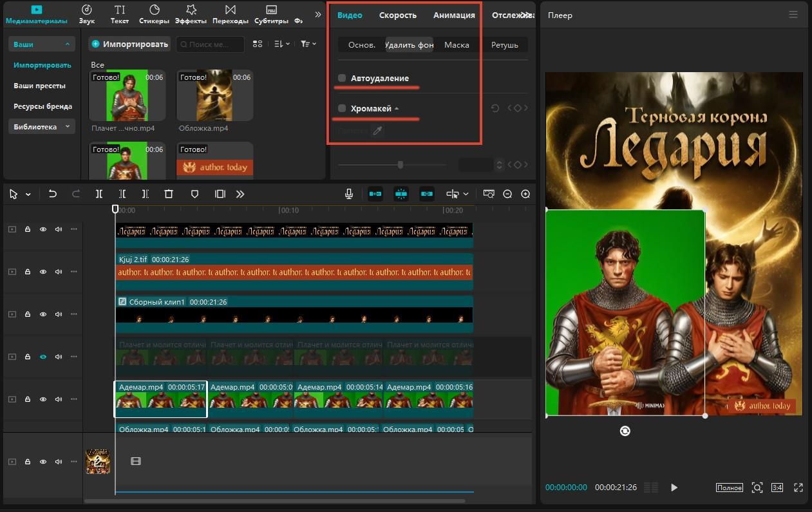Enable the Автоудаление checkbox
This screenshot has width=812, height=512.
342,78
